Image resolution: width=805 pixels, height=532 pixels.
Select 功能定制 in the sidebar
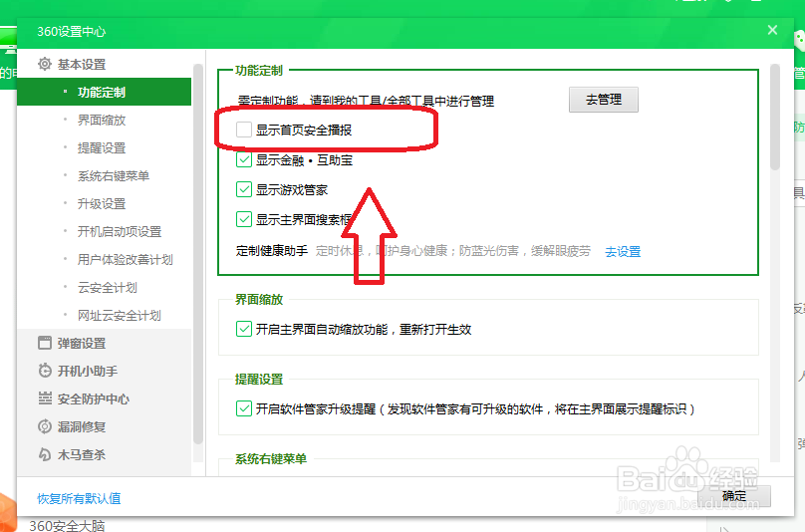point(104,93)
